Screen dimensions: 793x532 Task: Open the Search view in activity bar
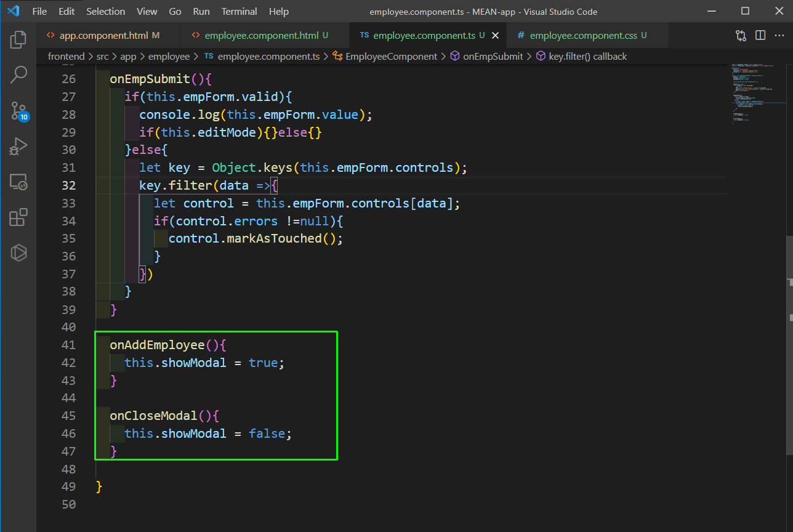(x=18, y=75)
